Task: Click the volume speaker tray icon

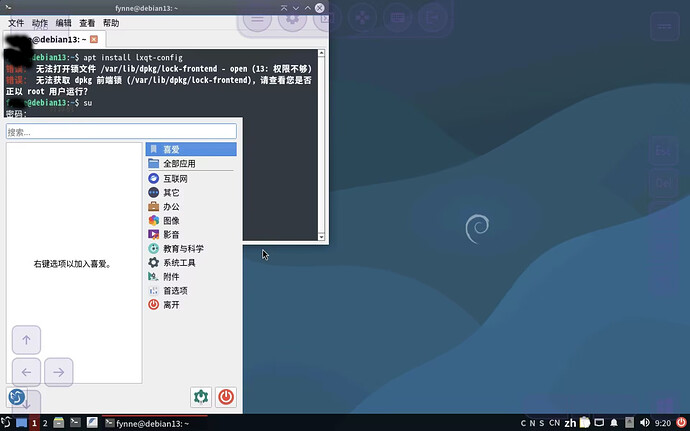Action: click(645, 423)
